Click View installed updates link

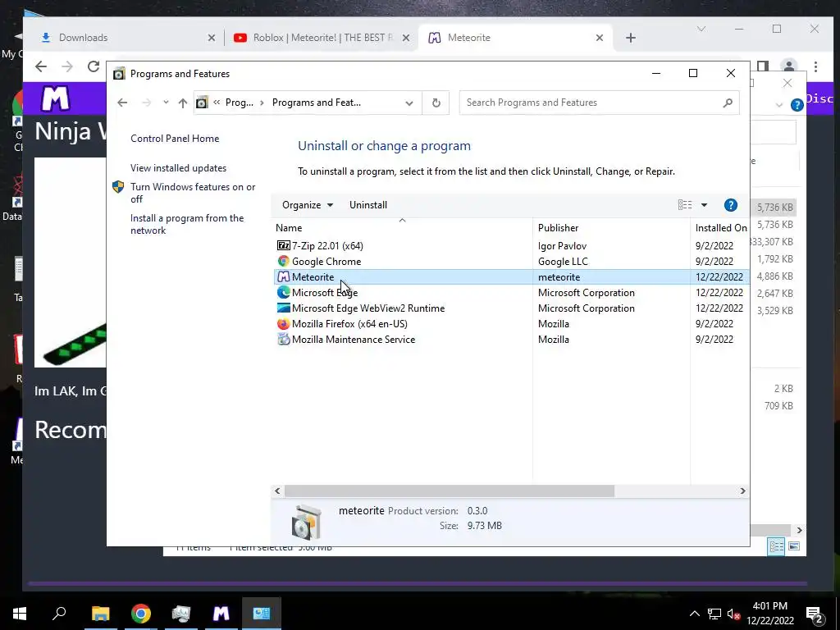coord(178,167)
